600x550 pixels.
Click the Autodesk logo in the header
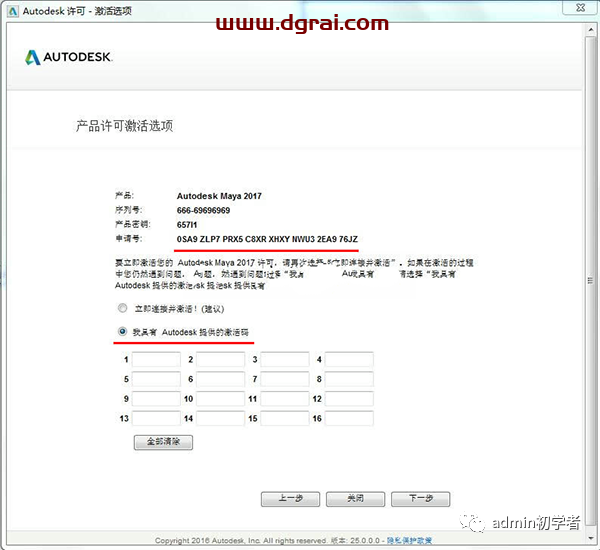(69, 57)
